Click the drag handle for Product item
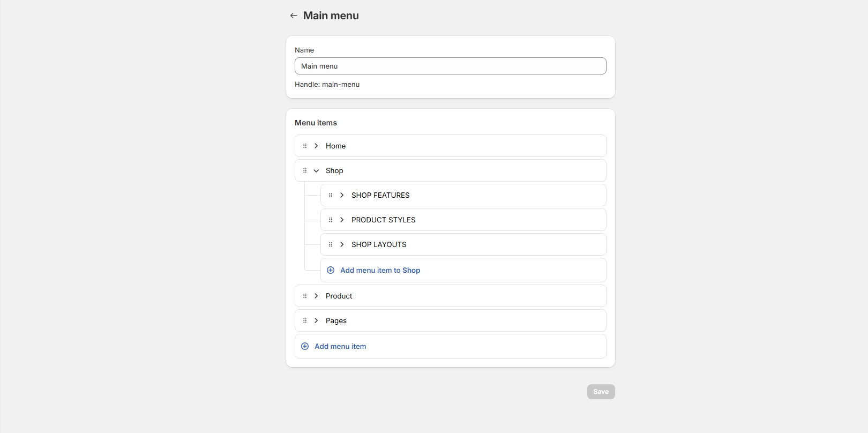This screenshot has height=433, width=868. click(x=305, y=296)
